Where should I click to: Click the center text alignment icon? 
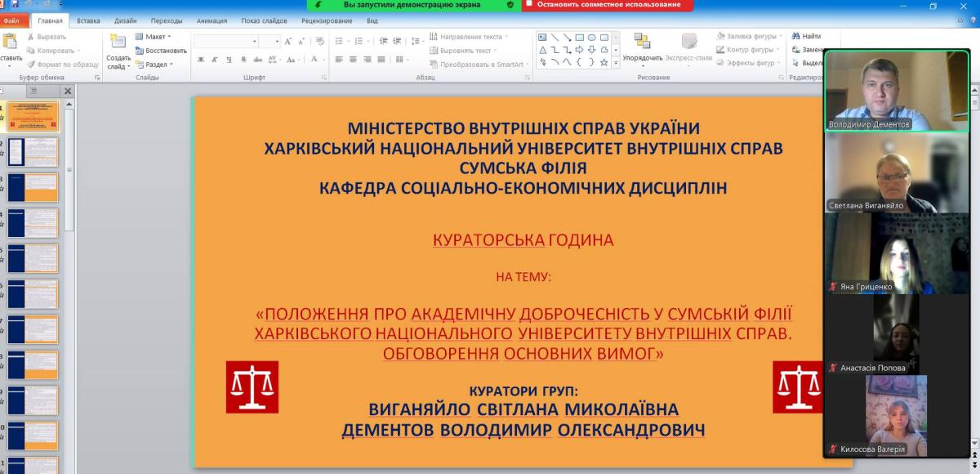click(x=354, y=60)
